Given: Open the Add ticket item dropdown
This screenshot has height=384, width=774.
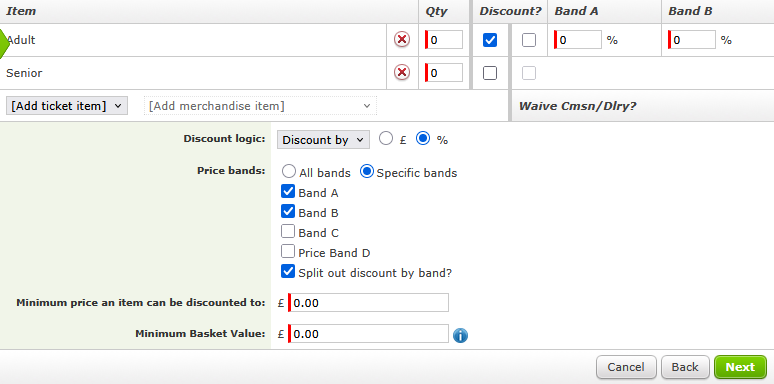Looking at the screenshot, I should pos(67,106).
